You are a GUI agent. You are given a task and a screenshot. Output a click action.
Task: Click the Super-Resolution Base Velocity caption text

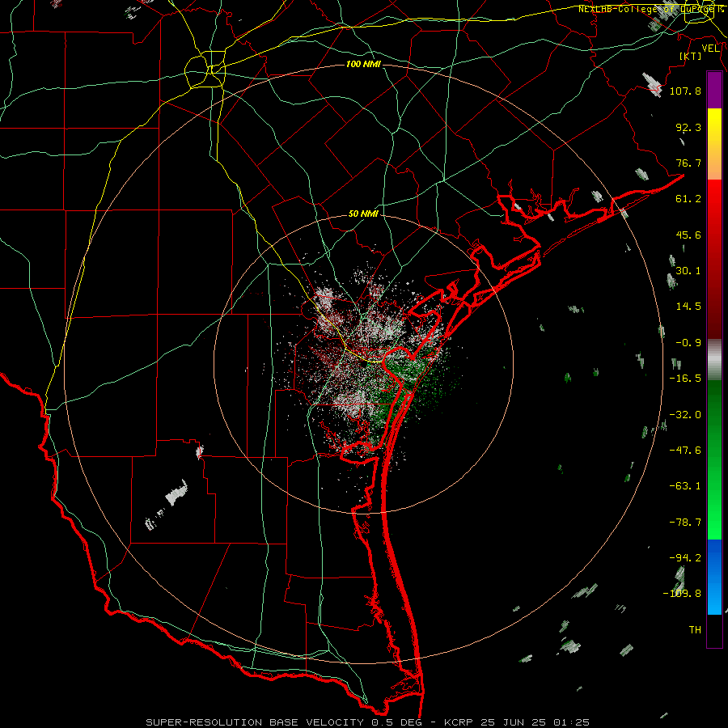(x=368, y=722)
